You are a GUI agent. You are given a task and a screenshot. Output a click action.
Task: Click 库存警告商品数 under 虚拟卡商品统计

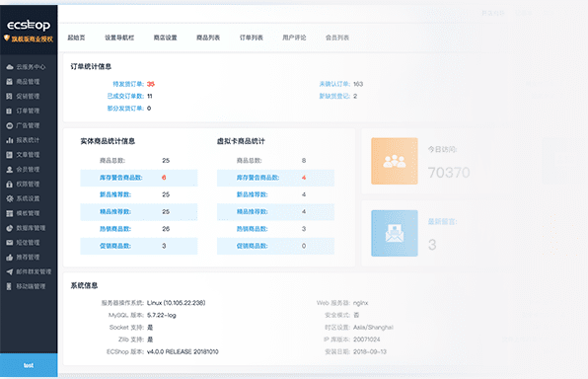[x=257, y=178]
